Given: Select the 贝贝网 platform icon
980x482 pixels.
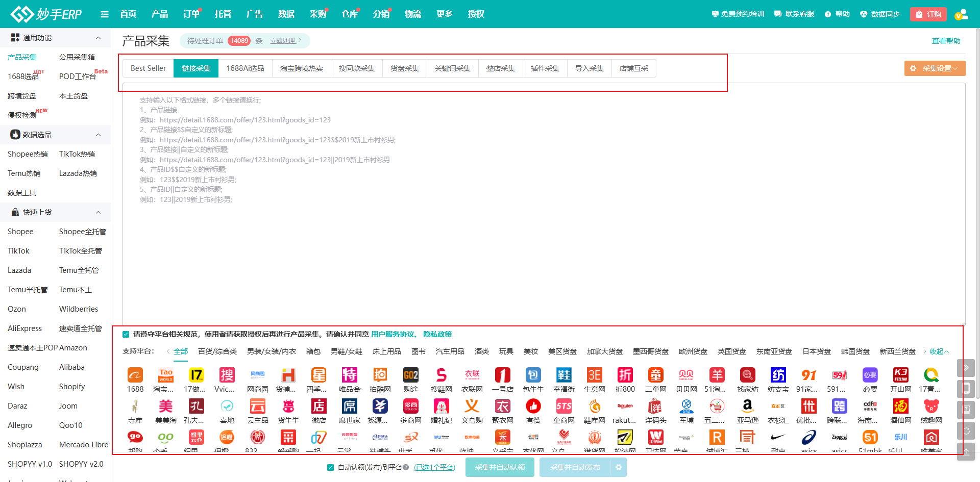Looking at the screenshot, I should pos(687,375).
